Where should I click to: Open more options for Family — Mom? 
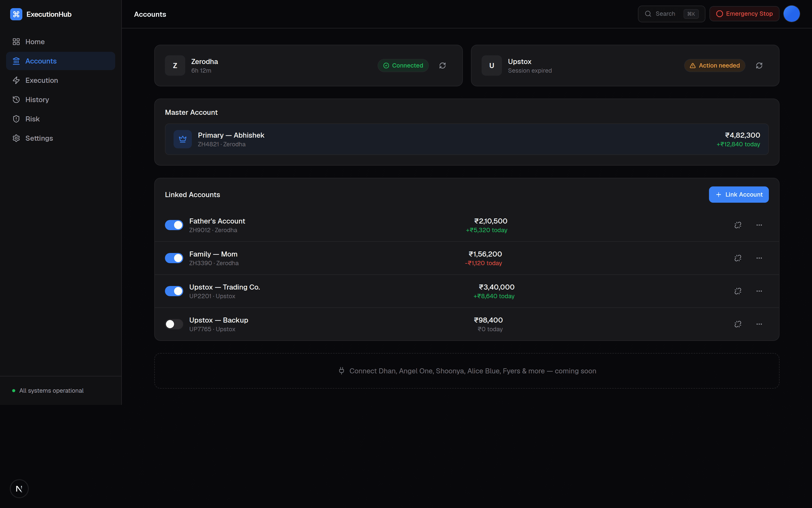(x=759, y=258)
